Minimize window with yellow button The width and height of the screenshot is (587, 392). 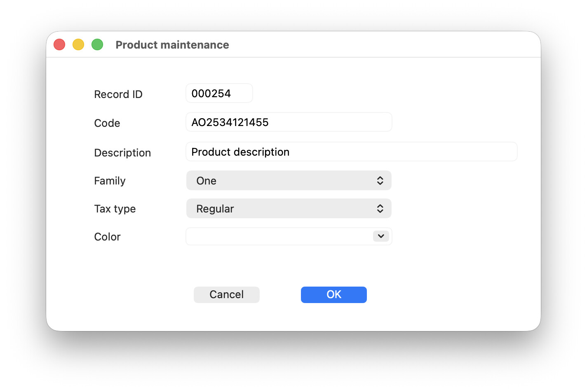point(78,44)
